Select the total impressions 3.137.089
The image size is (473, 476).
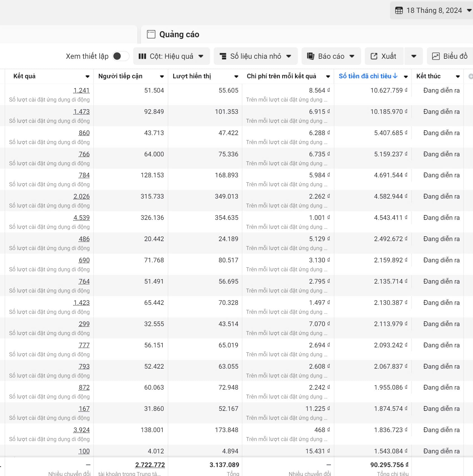point(224,465)
